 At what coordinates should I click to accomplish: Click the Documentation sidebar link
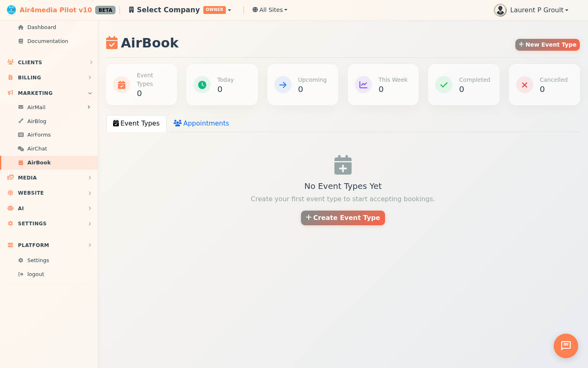[47, 41]
